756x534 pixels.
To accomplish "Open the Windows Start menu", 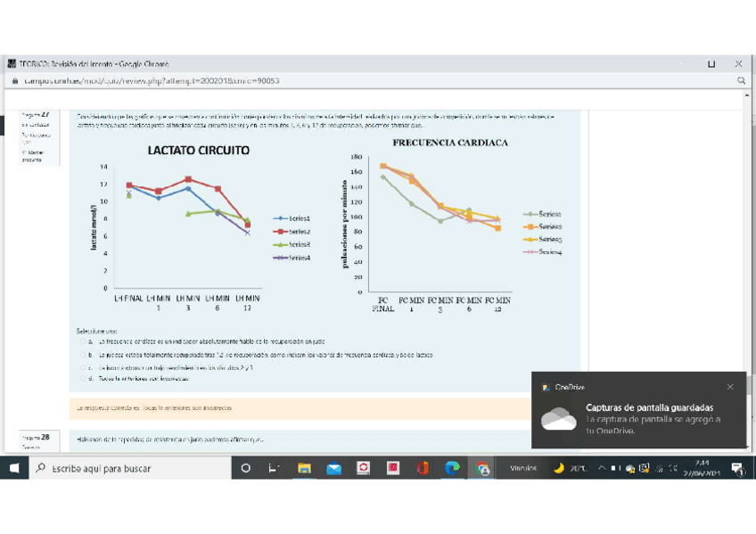I will [14, 468].
